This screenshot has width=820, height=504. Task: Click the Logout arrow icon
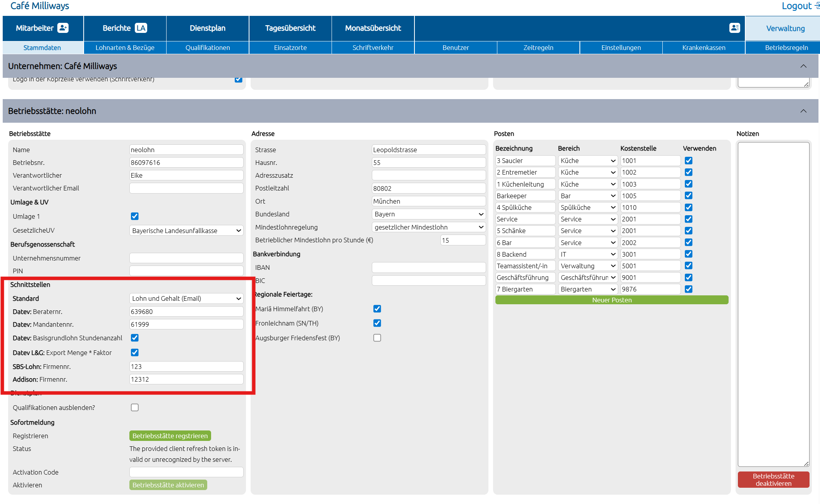pos(817,6)
